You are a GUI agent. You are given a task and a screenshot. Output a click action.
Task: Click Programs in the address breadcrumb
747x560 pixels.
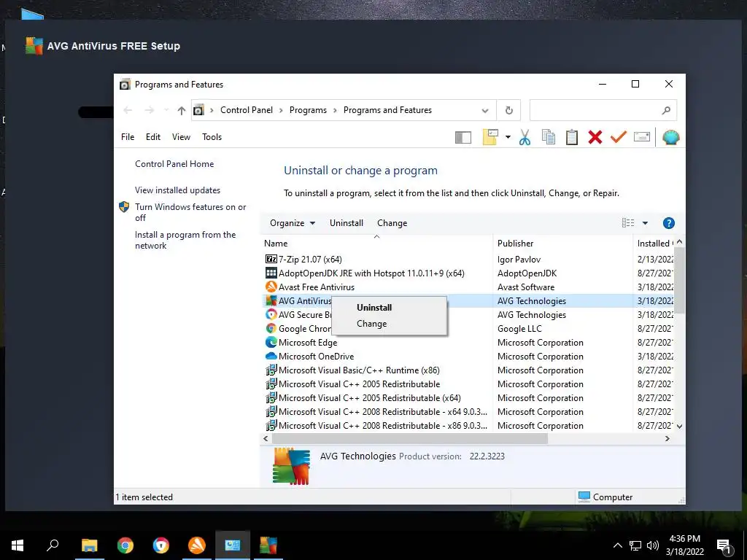tap(308, 110)
